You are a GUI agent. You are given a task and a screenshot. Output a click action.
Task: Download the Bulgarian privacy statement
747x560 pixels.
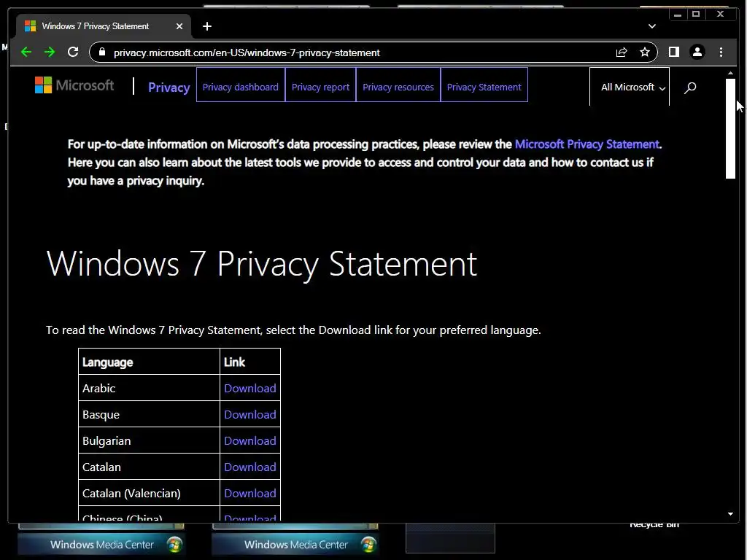coord(249,440)
